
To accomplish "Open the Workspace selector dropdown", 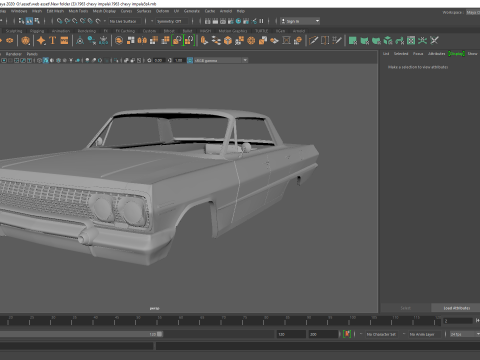I will (x=472, y=12).
